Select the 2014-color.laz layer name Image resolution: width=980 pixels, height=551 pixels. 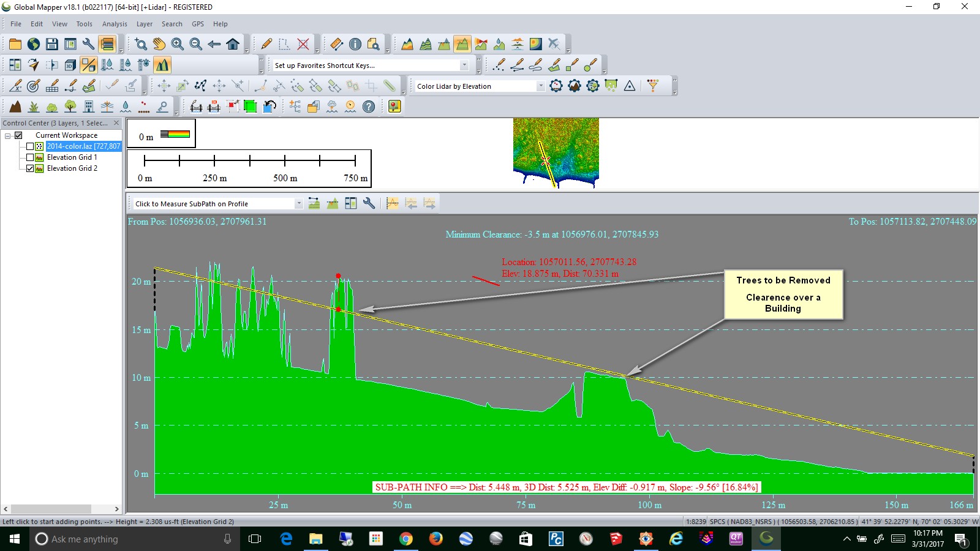[84, 146]
